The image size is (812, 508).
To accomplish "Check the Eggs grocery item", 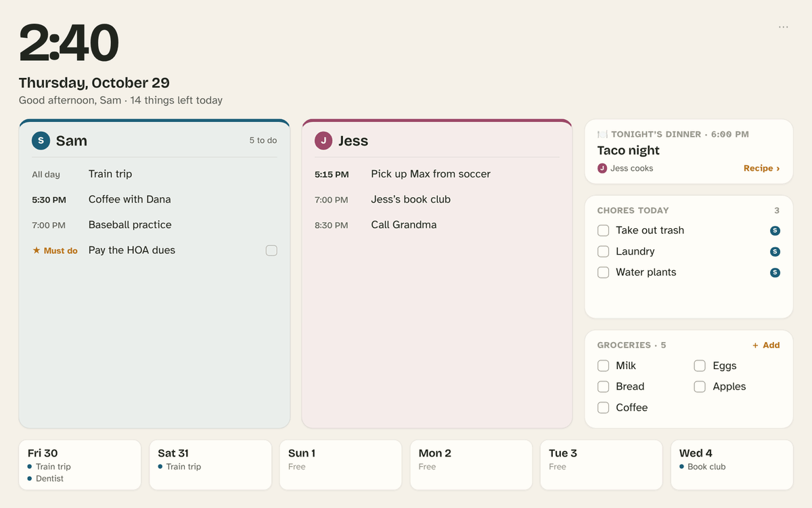I will click(700, 366).
